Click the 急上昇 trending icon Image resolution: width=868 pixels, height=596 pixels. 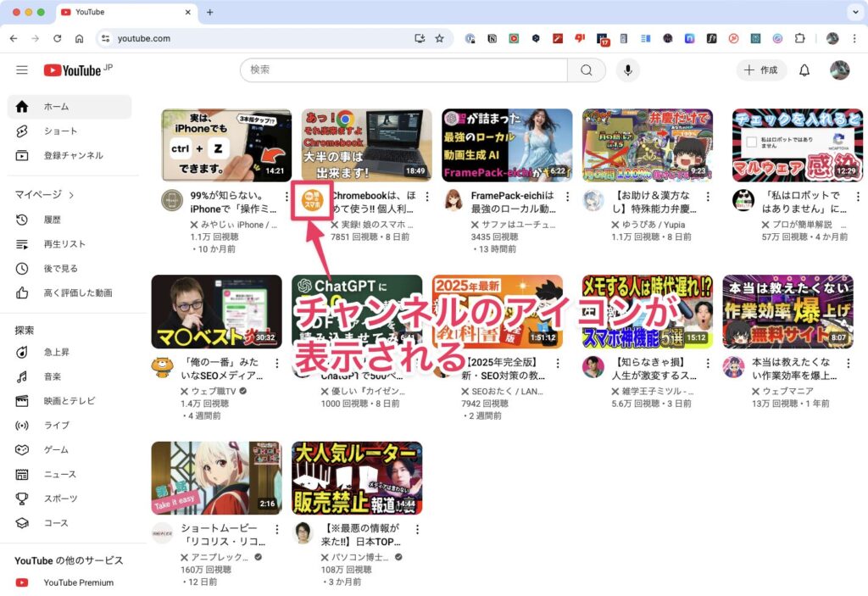pos(21,353)
